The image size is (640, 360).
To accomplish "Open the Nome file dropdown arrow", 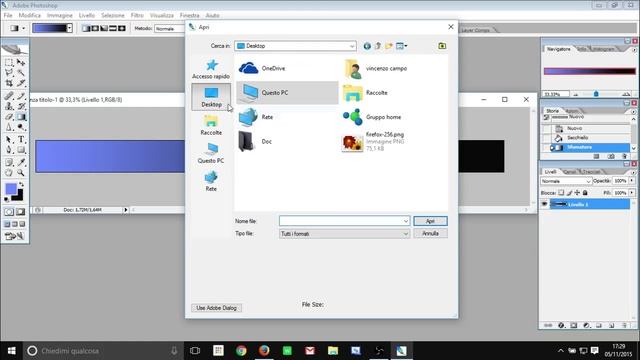I will tap(406, 221).
